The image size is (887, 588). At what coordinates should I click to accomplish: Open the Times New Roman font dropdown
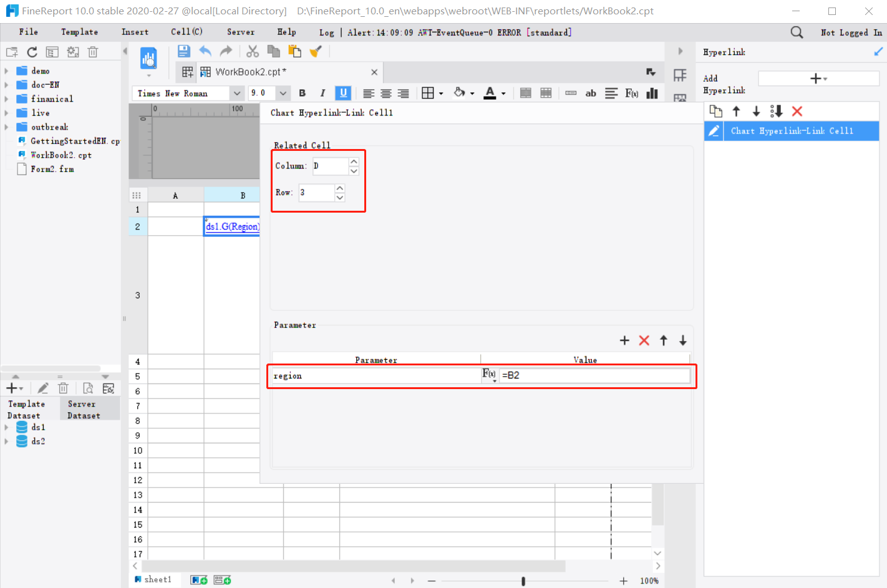(x=236, y=93)
